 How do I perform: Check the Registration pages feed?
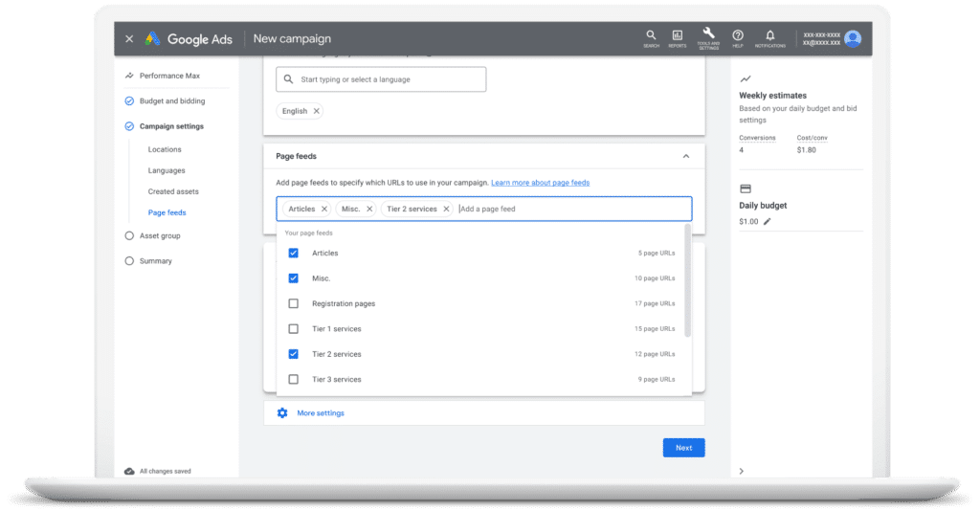293,303
